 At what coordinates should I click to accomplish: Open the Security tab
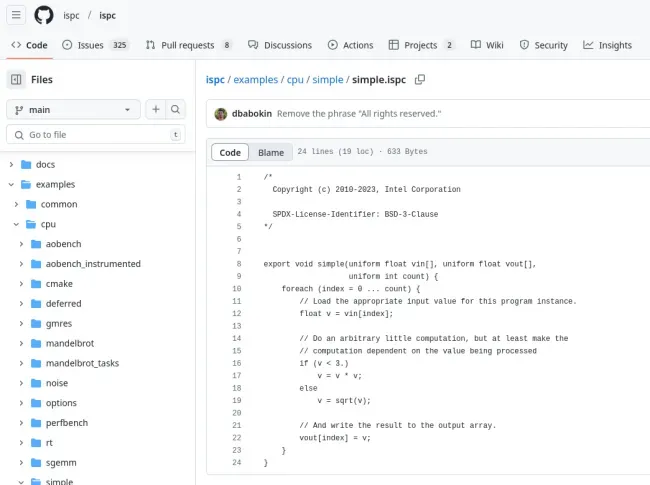click(x=543, y=45)
